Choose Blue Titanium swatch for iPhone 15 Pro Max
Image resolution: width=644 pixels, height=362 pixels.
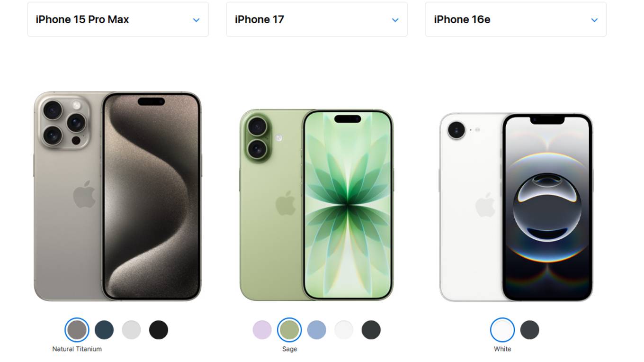click(104, 330)
